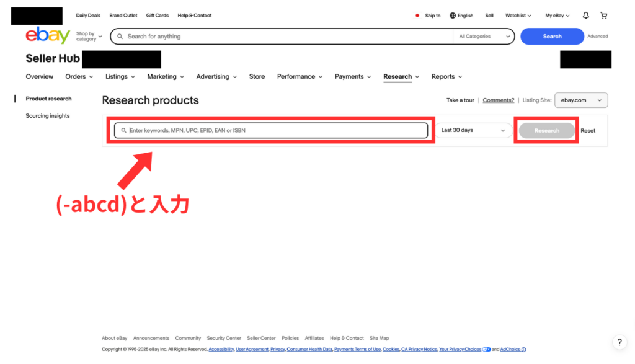635x364 pixels.
Task: Open About eBay footer link
Action: 114,338
